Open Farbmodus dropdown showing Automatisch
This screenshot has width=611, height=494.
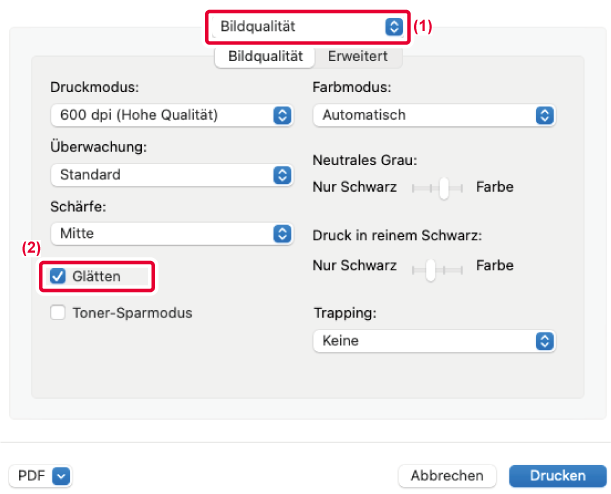click(x=434, y=115)
